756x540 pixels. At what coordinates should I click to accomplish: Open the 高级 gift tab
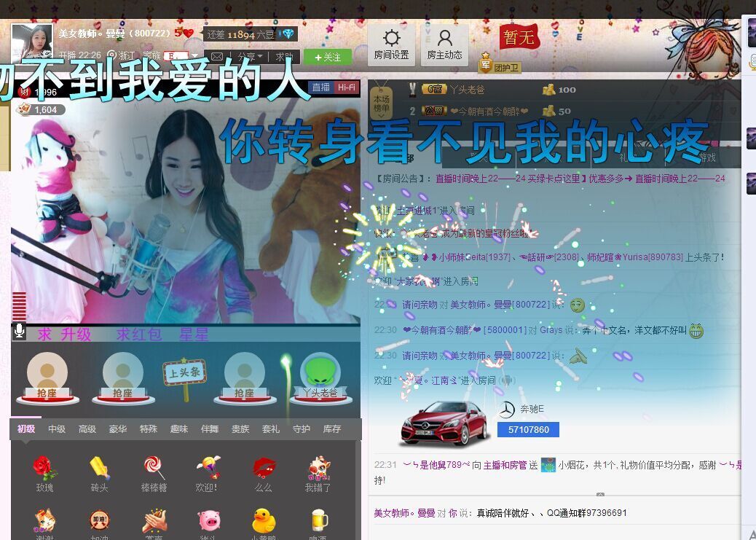87,429
